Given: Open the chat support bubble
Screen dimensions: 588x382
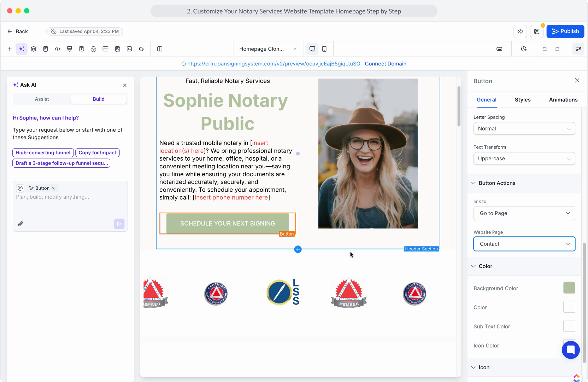Looking at the screenshot, I should click(x=570, y=349).
